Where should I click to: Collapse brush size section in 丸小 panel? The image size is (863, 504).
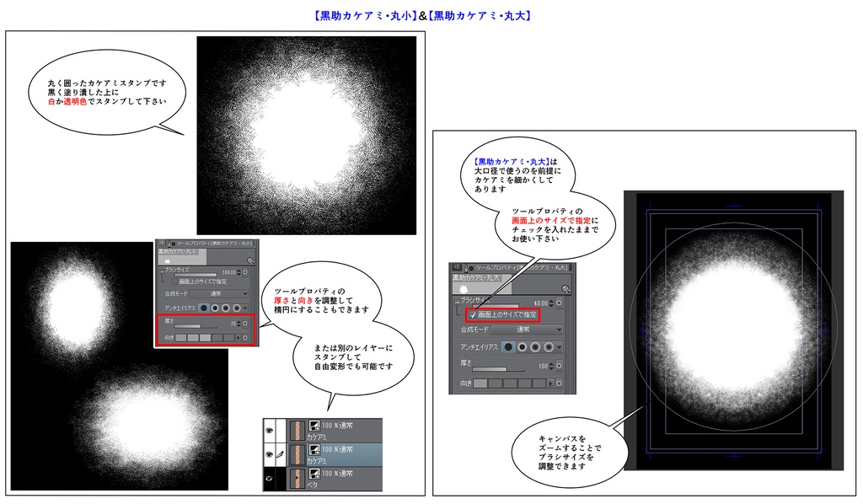[x=163, y=272]
